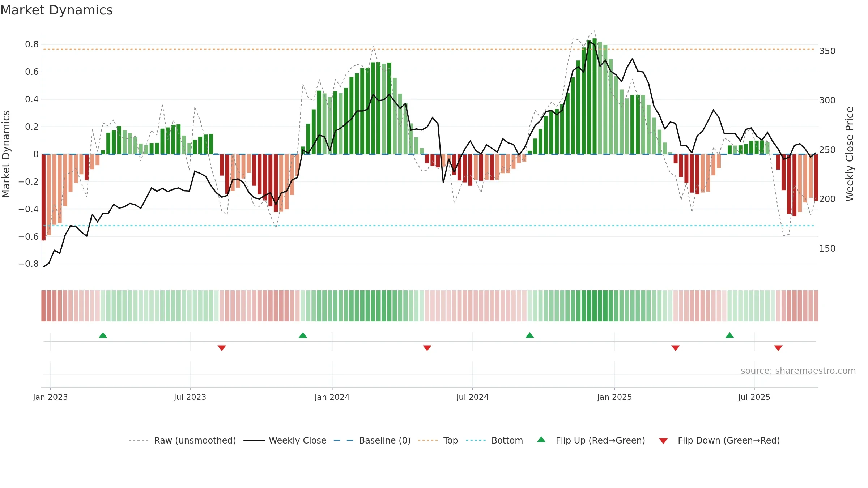Toggle the Baseline (0) legend item
Image resolution: width=868 pixels, height=488 pixels.
point(372,440)
